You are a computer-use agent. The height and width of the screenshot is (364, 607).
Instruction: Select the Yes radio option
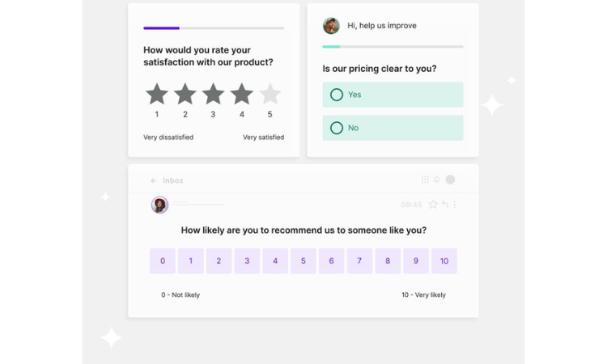tap(337, 95)
